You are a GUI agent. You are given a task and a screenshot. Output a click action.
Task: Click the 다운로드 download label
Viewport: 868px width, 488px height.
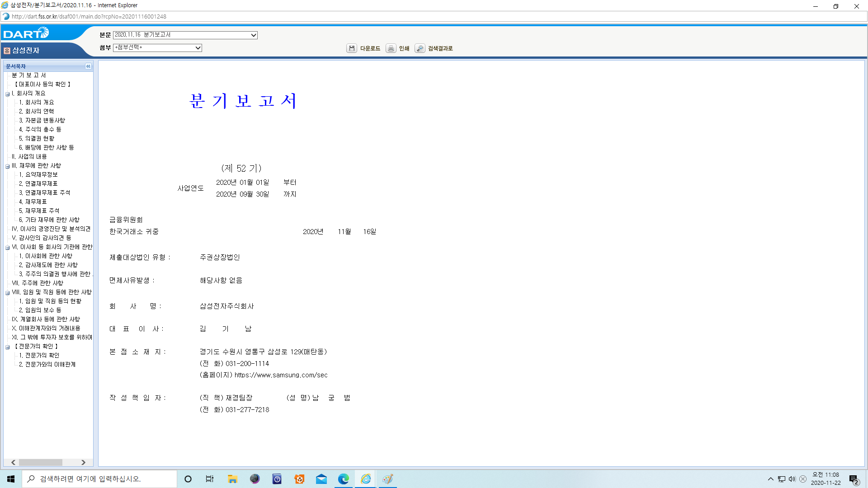point(370,48)
